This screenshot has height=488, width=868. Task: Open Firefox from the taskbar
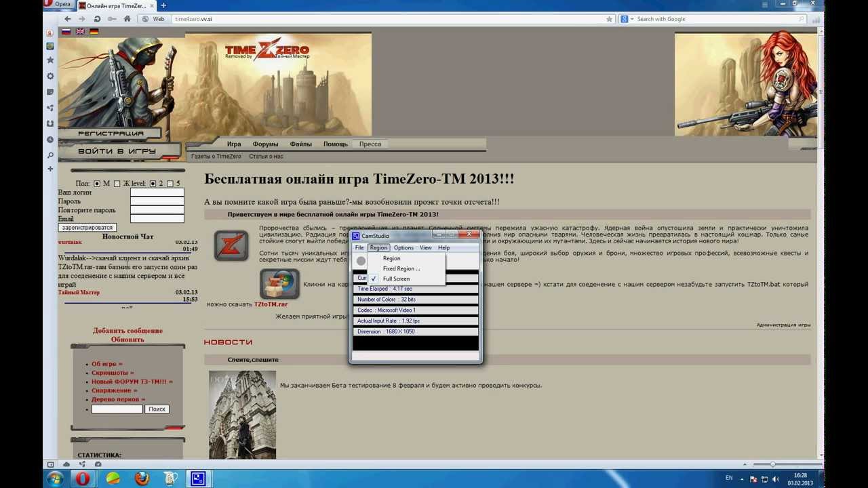pos(142,479)
